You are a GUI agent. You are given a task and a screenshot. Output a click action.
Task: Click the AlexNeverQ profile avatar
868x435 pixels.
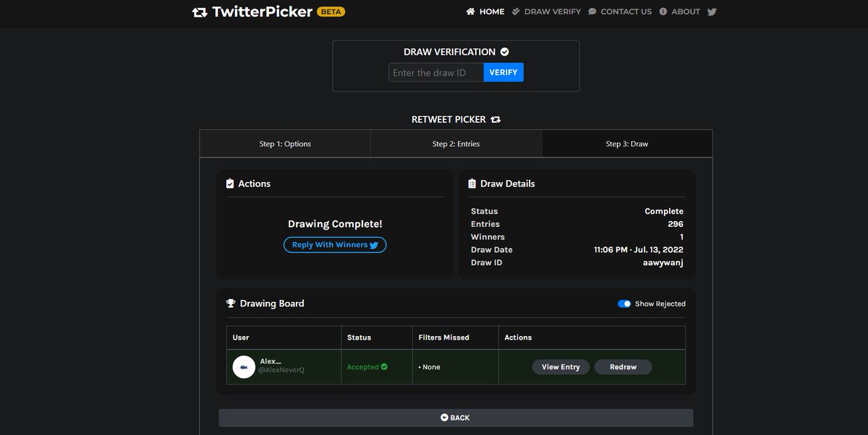coord(244,367)
